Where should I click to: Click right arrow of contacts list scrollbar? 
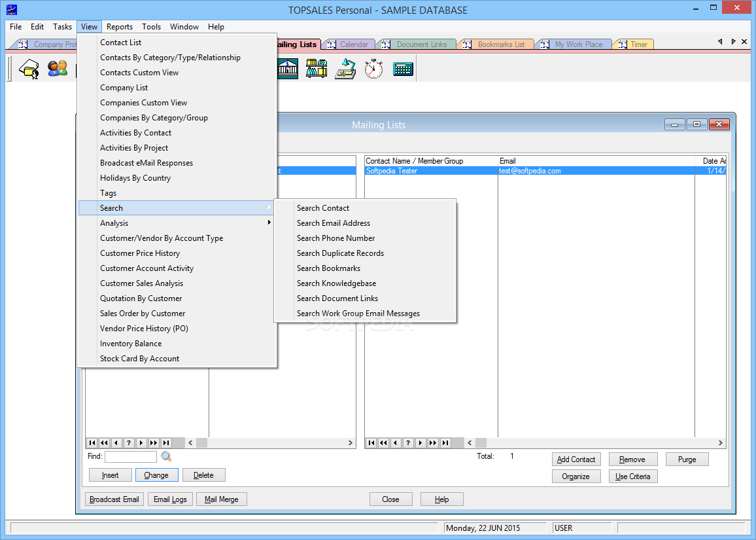(720, 442)
